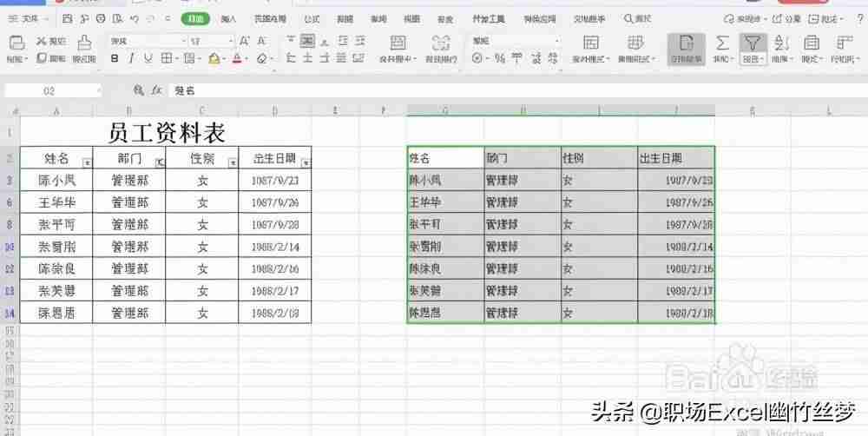Viewport: 868px width, 436px height.
Task: Click the Conditional Formatting icon
Action: (591, 43)
